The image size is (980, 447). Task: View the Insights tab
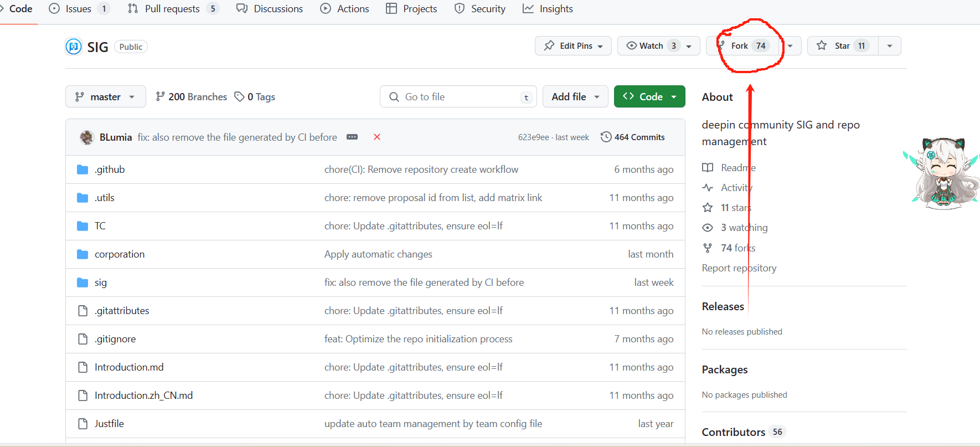(x=548, y=9)
